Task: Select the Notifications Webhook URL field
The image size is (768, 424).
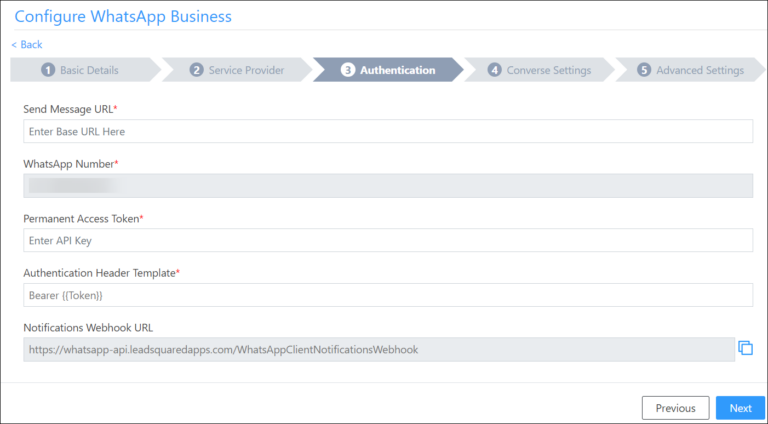Action: click(379, 350)
